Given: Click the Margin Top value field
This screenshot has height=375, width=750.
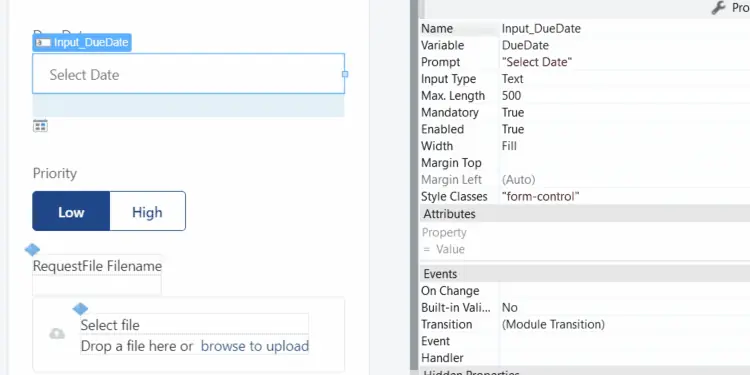Looking at the screenshot, I should click(x=624, y=163).
